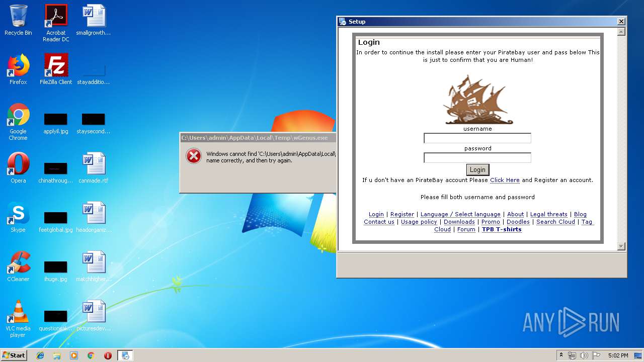
Task: Launch Skype desktop shortcut
Action: click(x=18, y=217)
